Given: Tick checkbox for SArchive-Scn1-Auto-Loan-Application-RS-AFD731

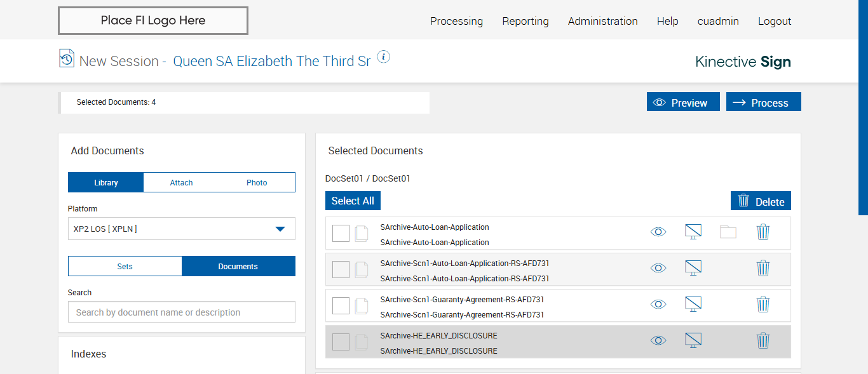Looking at the screenshot, I should pyautogui.click(x=341, y=269).
